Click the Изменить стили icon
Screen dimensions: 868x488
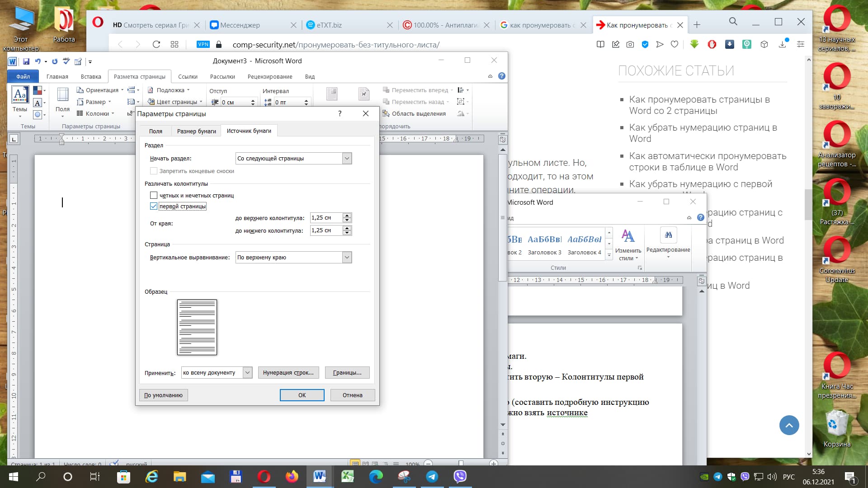[628, 236]
